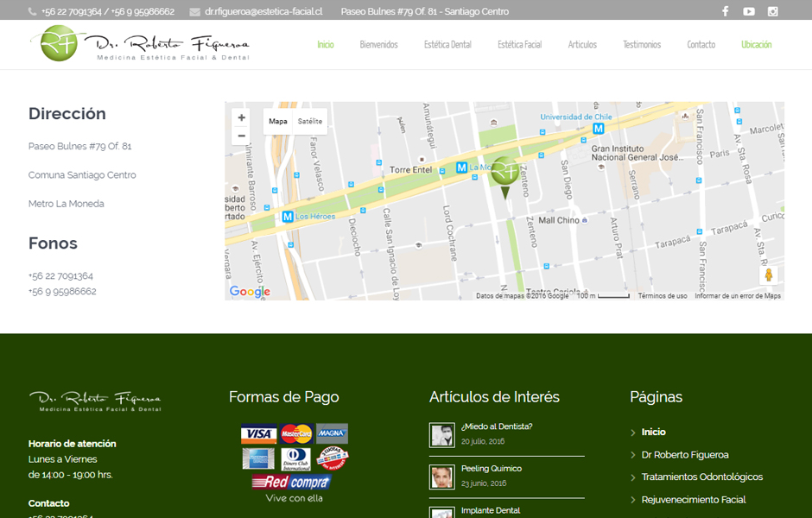Image resolution: width=812 pixels, height=518 pixels.
Task: Open Rejuvenecimiento Facial footer link
Action: click(694, 499)
